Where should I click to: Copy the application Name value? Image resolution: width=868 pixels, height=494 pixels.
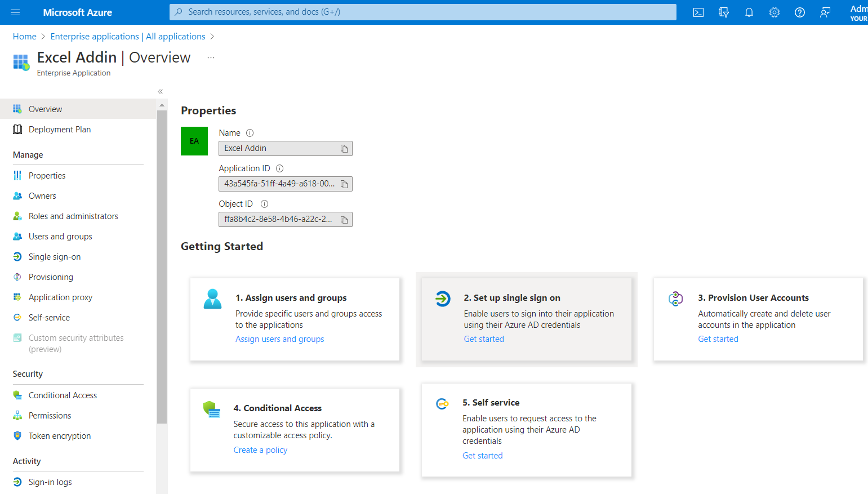pyautogui.click(x=344, y=148)
